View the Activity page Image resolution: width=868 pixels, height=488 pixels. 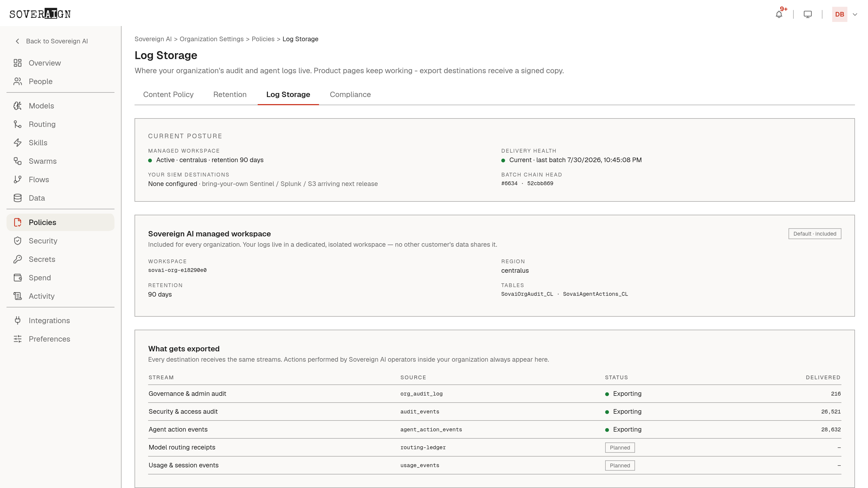[x=60, y=296]
